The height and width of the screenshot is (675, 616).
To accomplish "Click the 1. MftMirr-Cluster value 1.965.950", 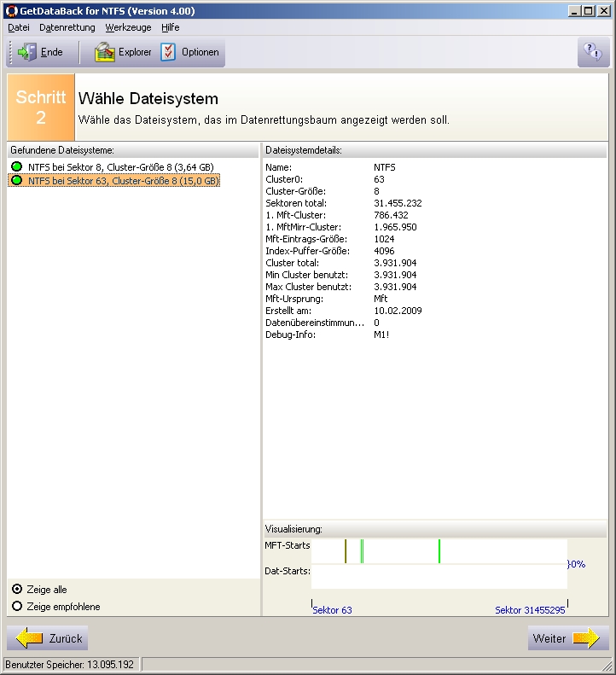I will [x=395, y=227].
